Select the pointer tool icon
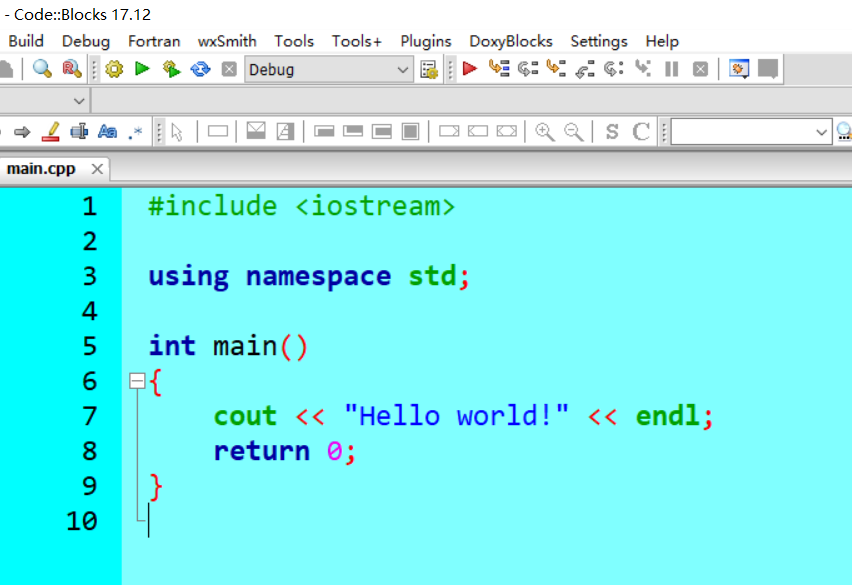The height and width of the screenshot is (585, 852). click(x=177, y=131)
